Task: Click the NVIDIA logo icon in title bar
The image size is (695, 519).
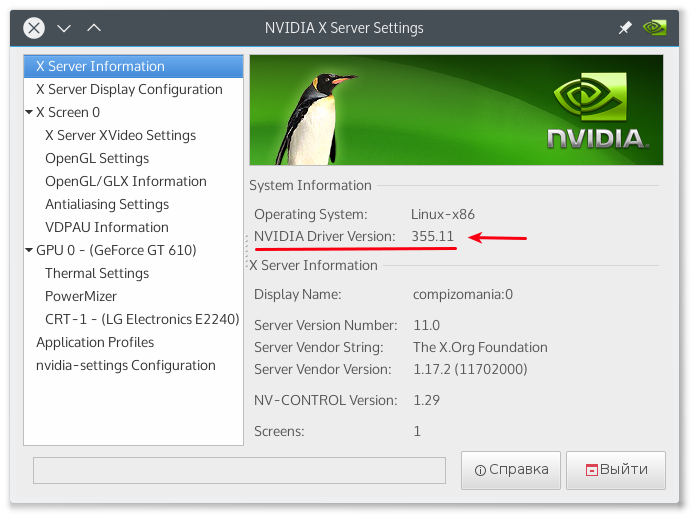Action: coord(655,28)
